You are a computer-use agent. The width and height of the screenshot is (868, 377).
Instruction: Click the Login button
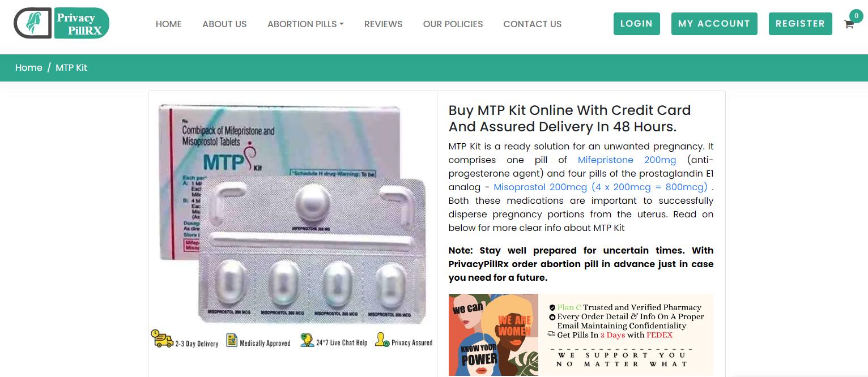pos(636,24)
